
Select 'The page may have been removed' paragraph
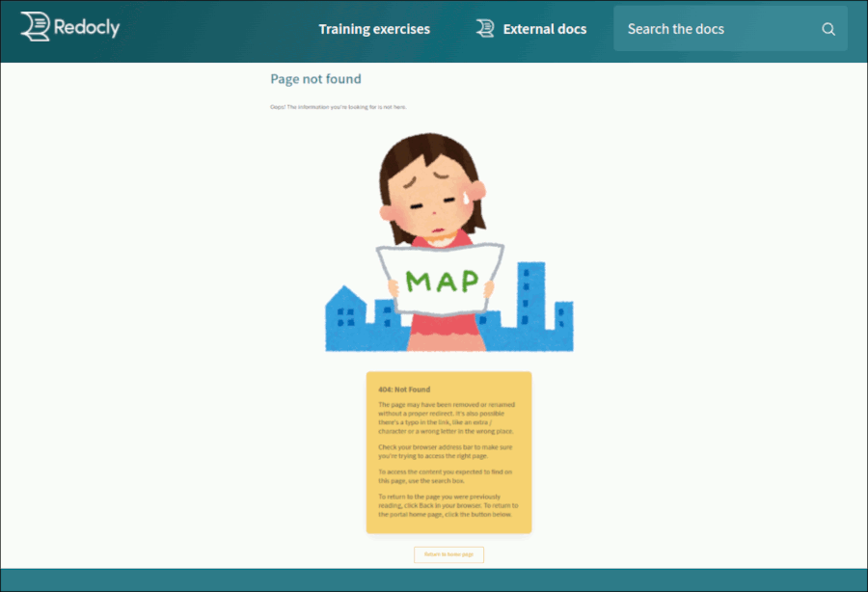447,417
